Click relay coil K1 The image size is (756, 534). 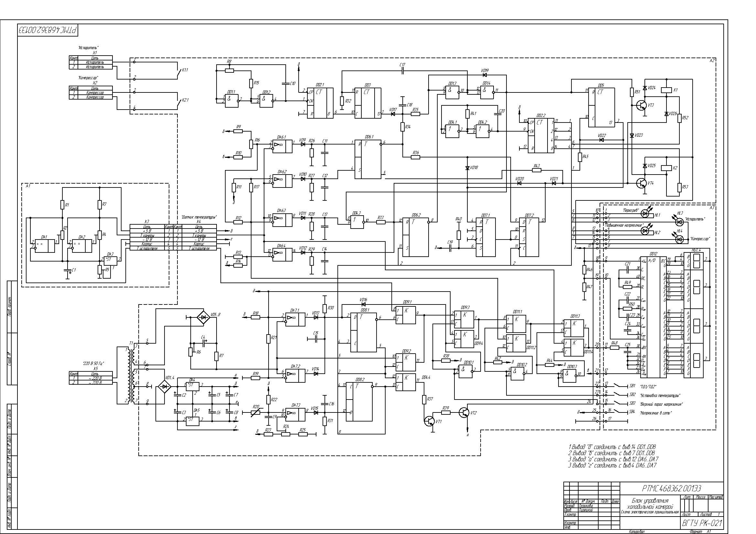coord(667,90)
